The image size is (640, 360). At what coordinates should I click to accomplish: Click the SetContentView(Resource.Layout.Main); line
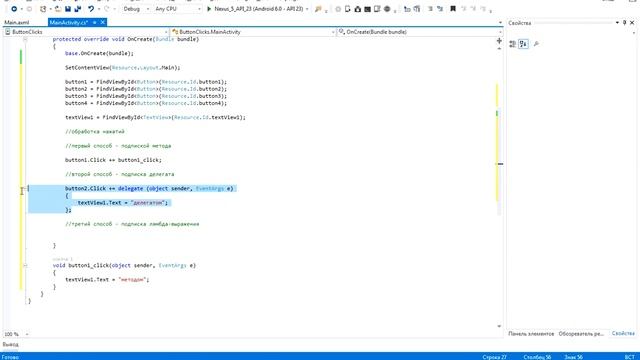(122, 68)
